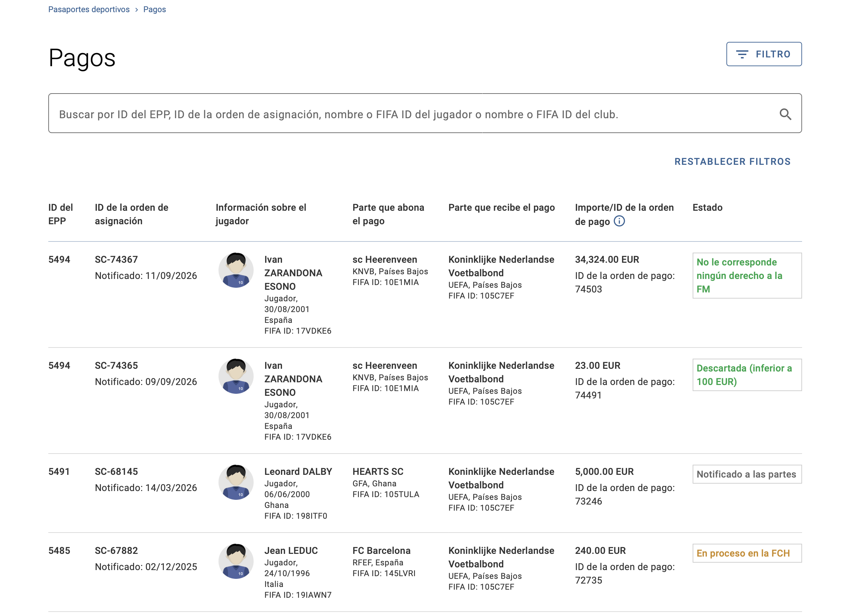Click the info icon beside 'de pago'
The image size is (849, 616).
pyautogui.click(x=619, y=221)
